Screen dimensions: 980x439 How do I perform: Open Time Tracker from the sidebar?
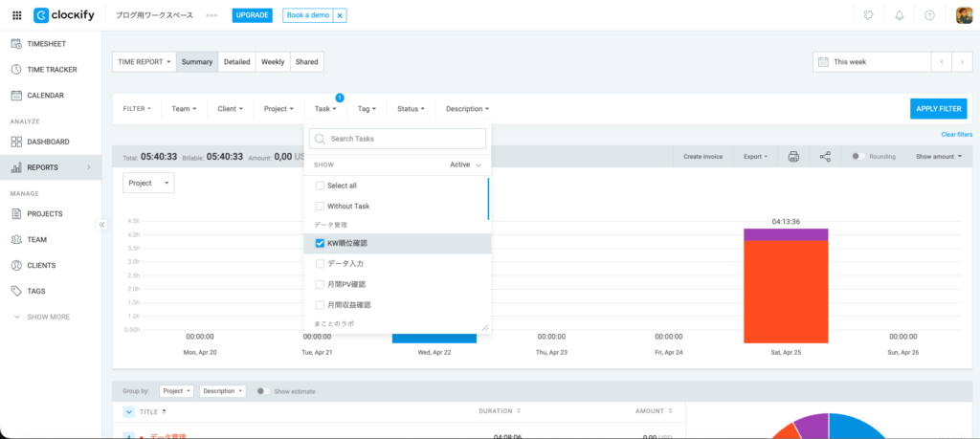52,70
